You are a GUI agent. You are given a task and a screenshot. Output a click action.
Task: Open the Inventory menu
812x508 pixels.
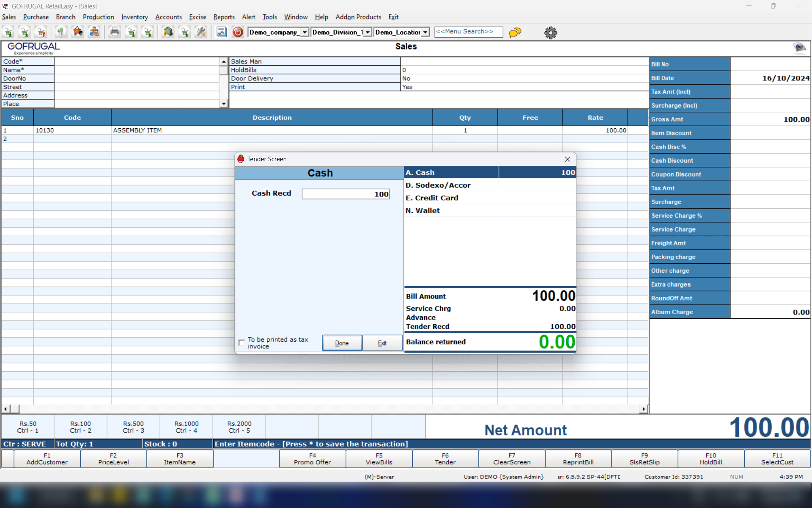click(x=134, y=17)
